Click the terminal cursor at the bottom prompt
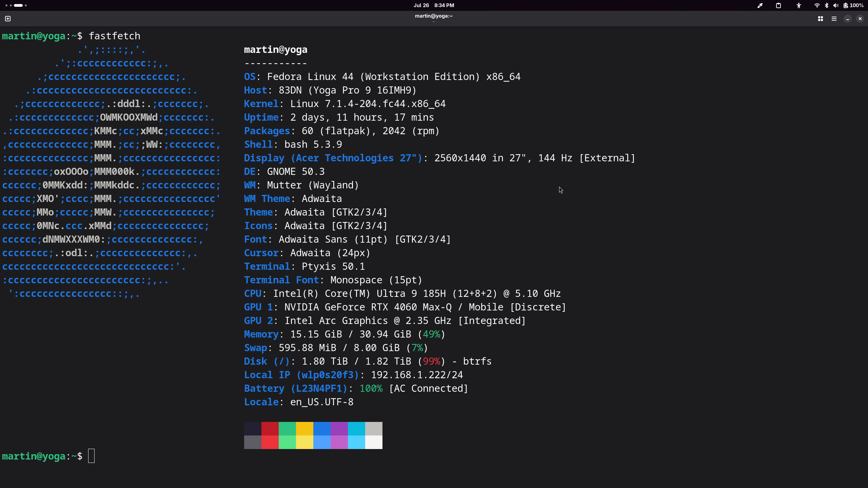868x488 pixels. click(x=91, y=456)
